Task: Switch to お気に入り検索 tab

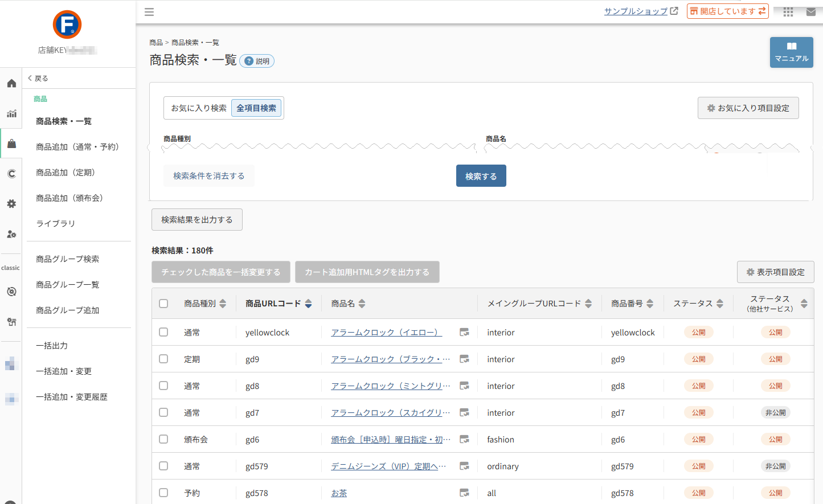Action: point(199,108)
